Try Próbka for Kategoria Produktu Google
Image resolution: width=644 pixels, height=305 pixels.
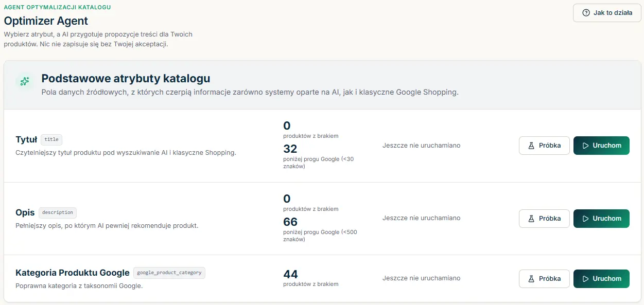[544, 279]
